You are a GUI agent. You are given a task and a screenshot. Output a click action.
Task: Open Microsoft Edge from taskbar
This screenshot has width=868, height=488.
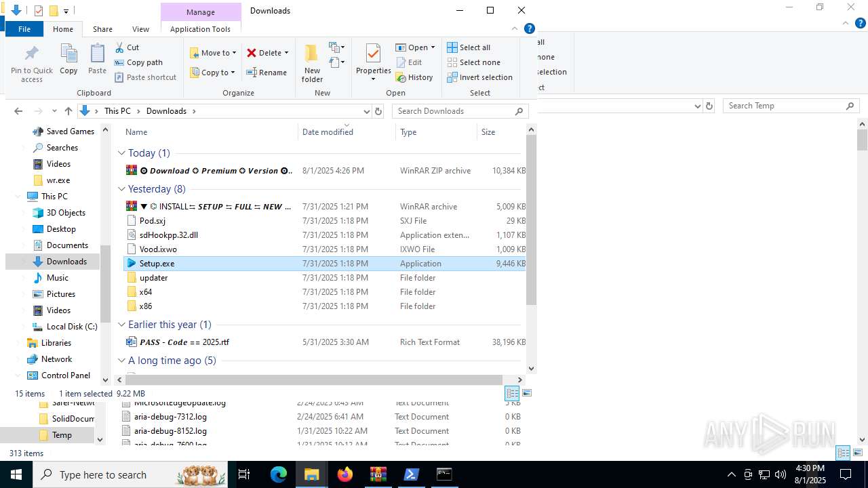(279, 474)
